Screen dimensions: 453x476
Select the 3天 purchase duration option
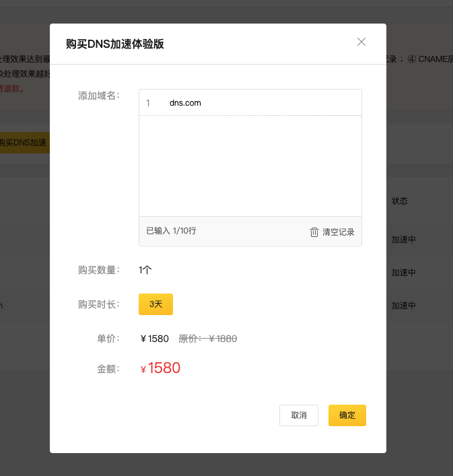click(155, 304)
